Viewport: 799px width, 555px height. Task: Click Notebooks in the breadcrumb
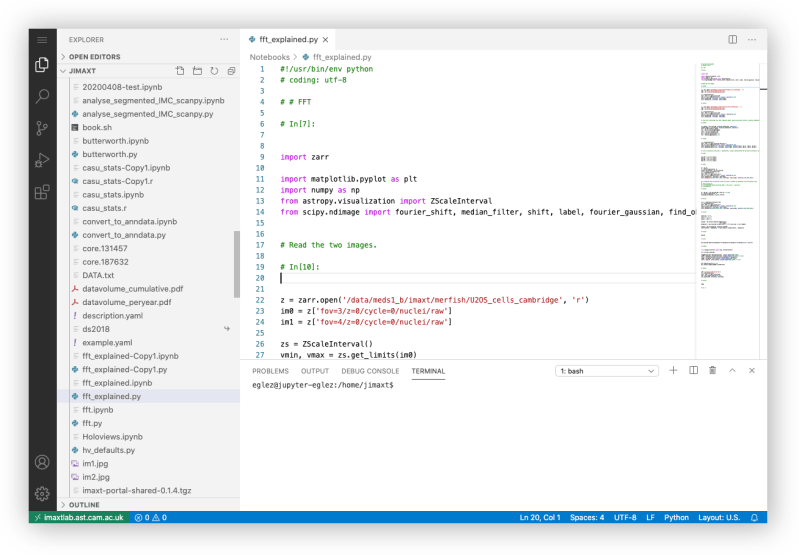tap(270, 57)
